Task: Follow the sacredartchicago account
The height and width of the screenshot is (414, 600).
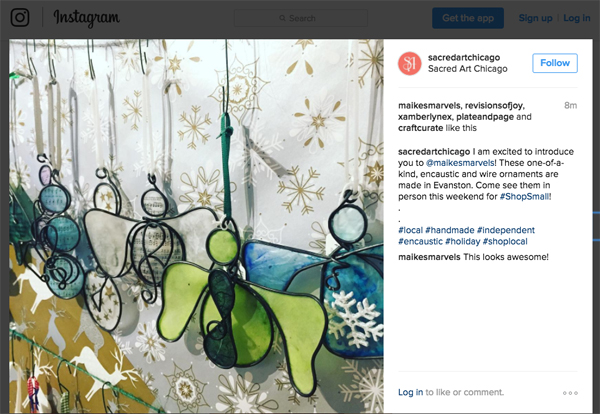Action: pyautogui.click(x=555, y=63)
